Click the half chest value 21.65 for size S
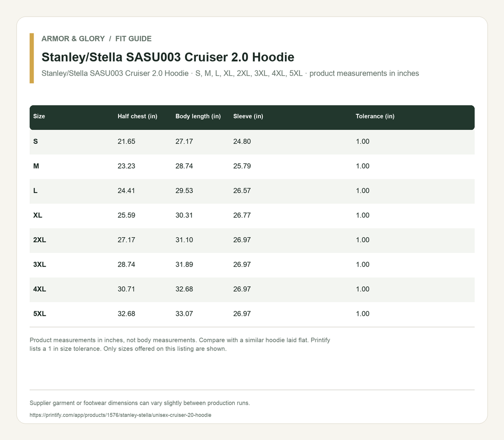Viewport: 504px width, 440px height. 126,141
